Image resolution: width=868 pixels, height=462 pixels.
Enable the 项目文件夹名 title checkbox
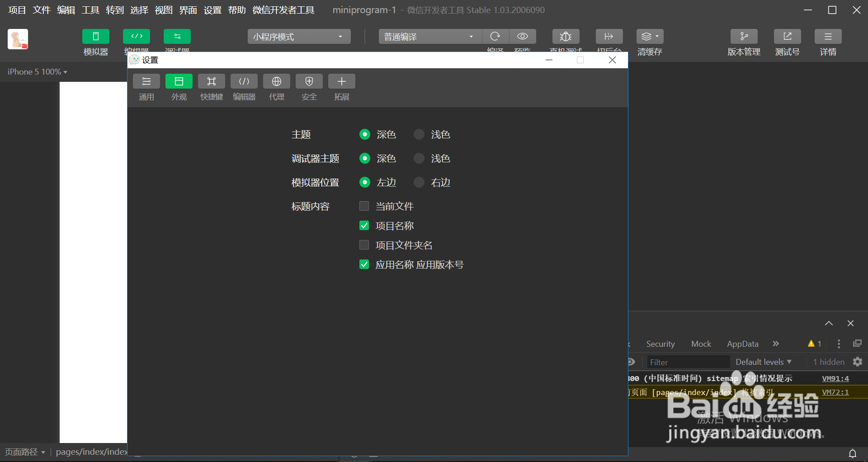click(x=364, y=245)
